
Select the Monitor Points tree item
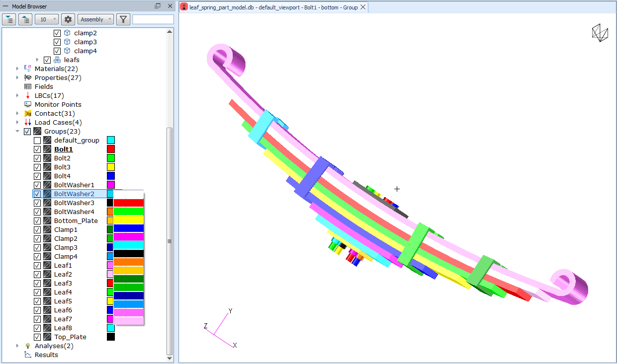[x=58, y=104]
